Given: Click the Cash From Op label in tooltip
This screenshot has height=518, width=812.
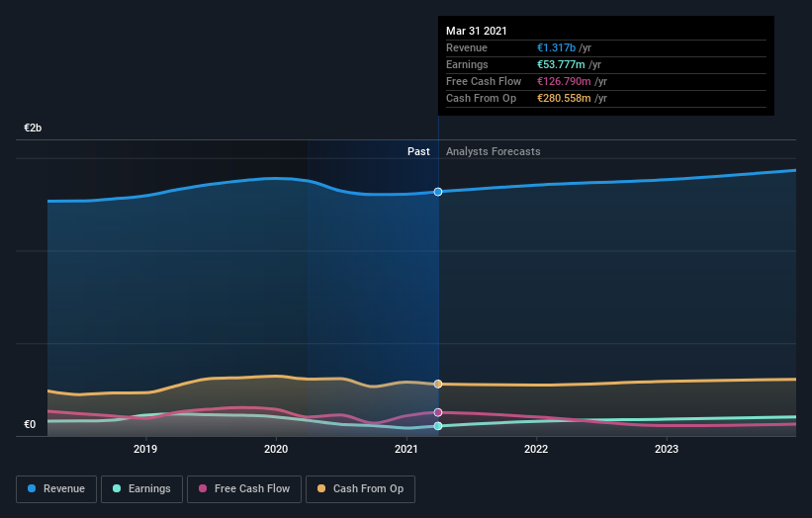Looking at the screenshot, I should click(x=481, y=98).
